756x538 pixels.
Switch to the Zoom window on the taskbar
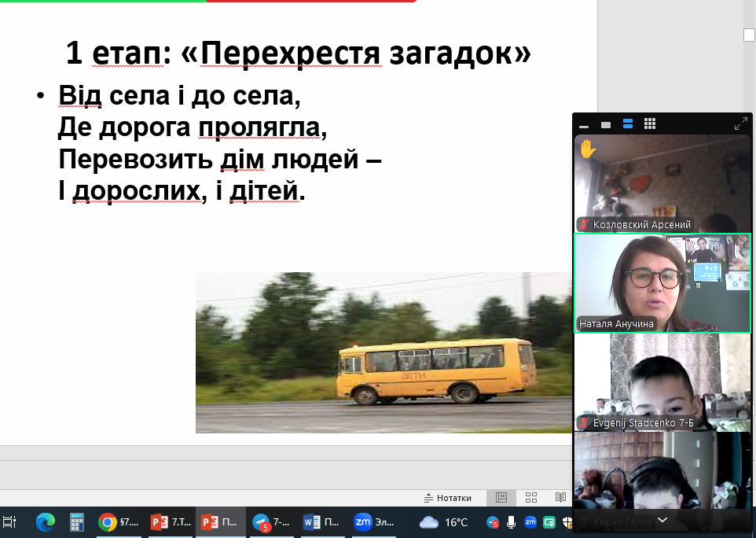tap(374, 522)
